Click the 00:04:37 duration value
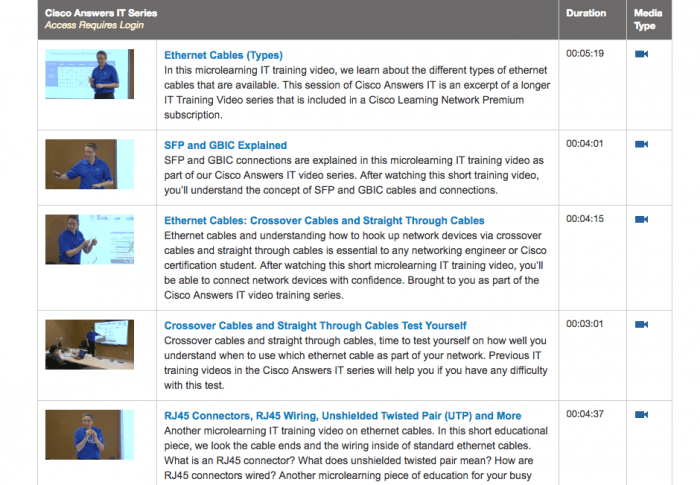Screen dimensions: 700x485 (585, 414)
